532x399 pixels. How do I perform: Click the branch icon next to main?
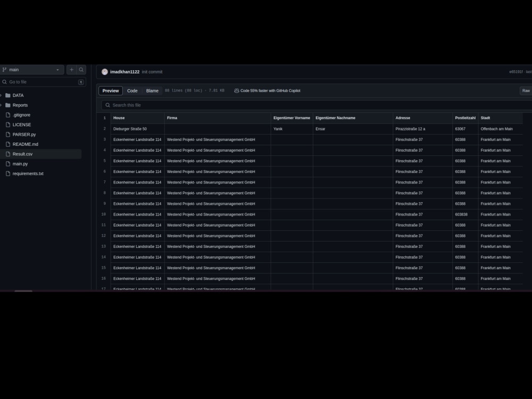tap(4, 69)
